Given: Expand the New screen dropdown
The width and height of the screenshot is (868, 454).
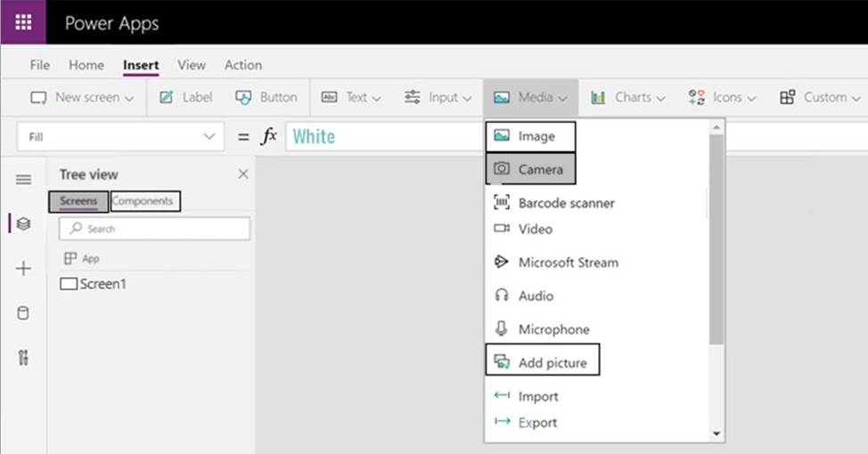Looking at the screenshot, I should click(x=83, y=97).
